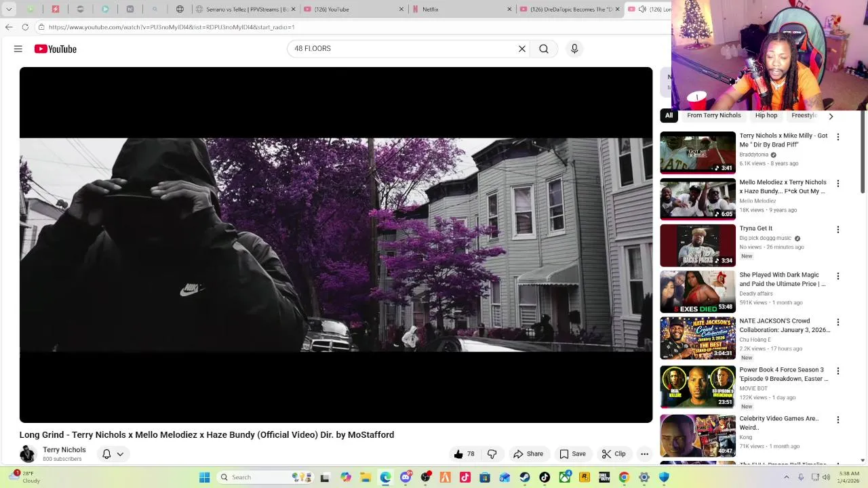Open Windows Start menu

click(x=204, y=477)
